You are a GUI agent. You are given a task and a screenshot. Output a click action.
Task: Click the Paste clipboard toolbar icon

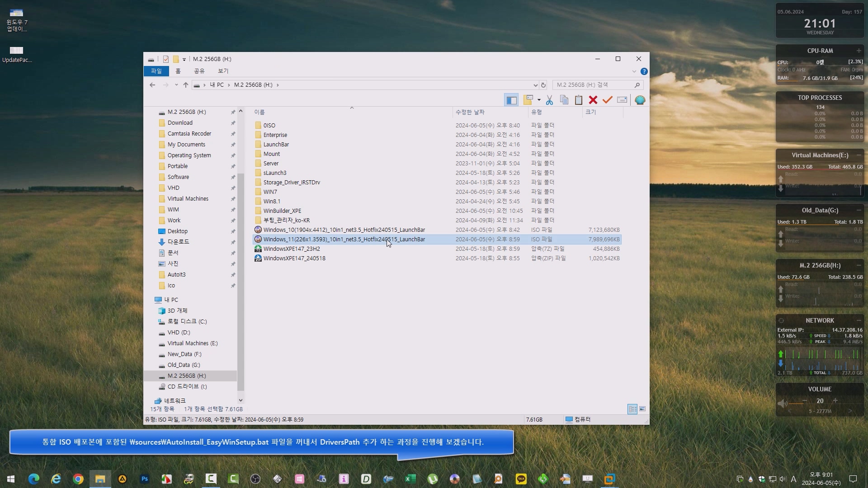(x=579, y=100)
